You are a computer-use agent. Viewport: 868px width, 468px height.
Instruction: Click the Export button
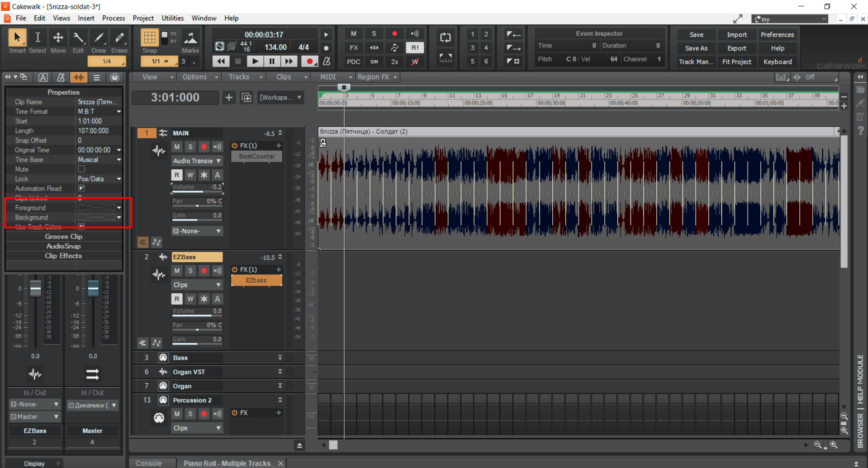pyautogui.click(x=737, y=48)
